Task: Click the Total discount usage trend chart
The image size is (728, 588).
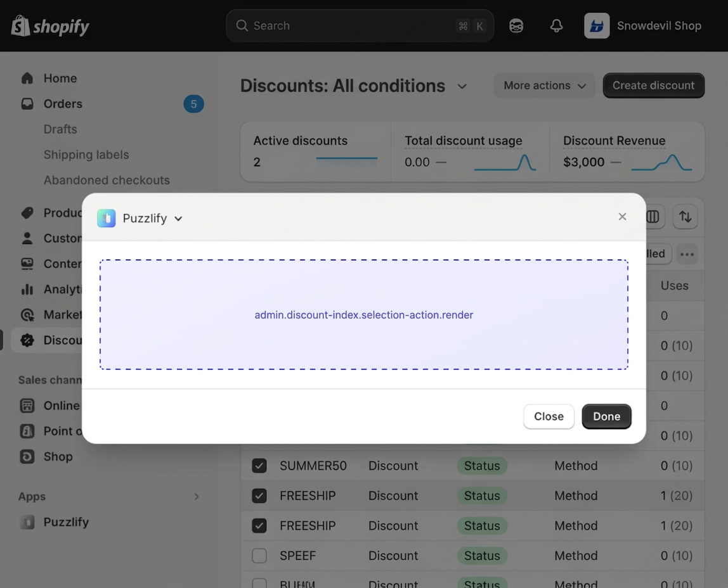Action: coord(505,162)
